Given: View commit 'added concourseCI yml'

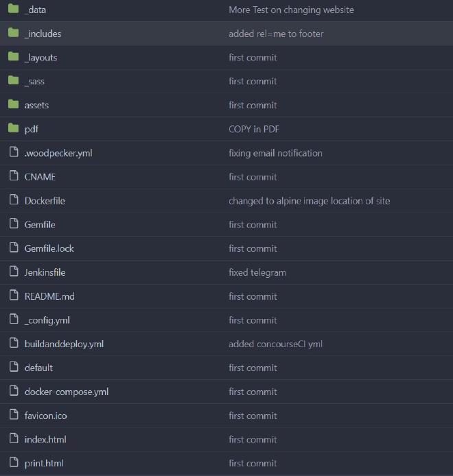Looking at the screenshot, I should click(x=275, y=344).
